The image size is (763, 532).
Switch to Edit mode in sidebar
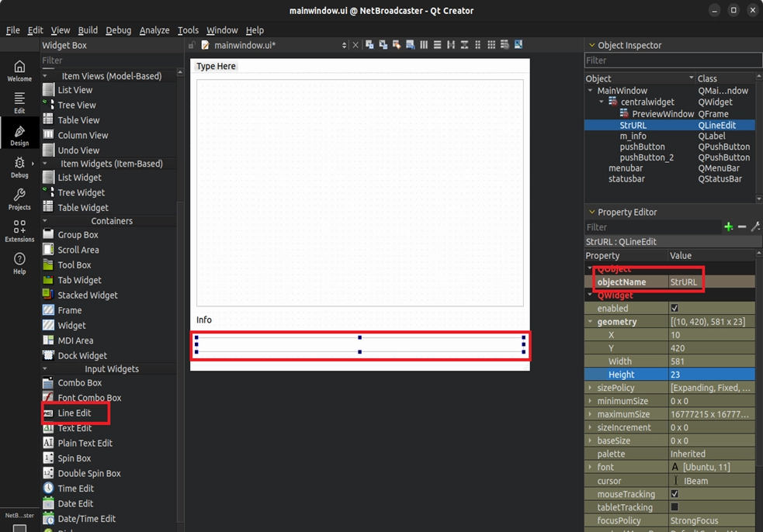tap(19, 102)
